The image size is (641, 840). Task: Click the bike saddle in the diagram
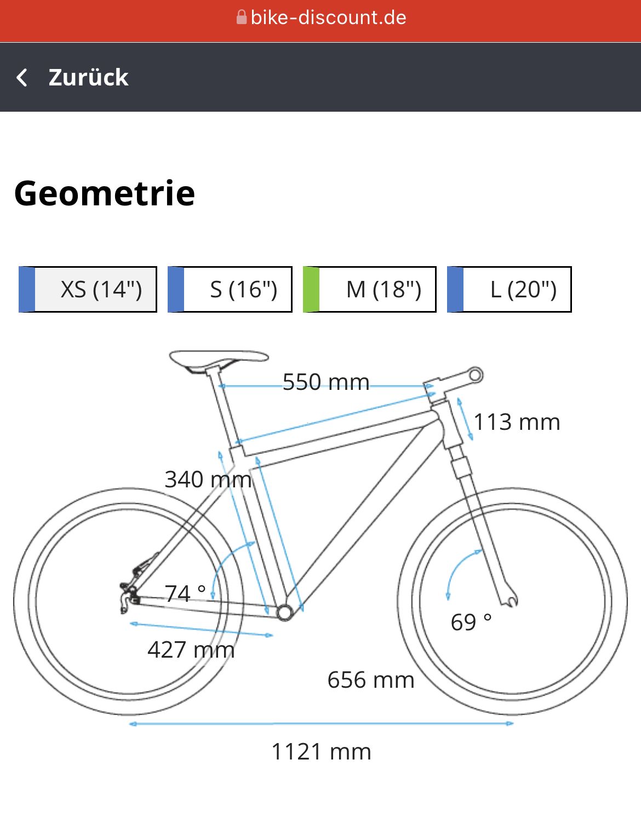click(x=218, y=359)
